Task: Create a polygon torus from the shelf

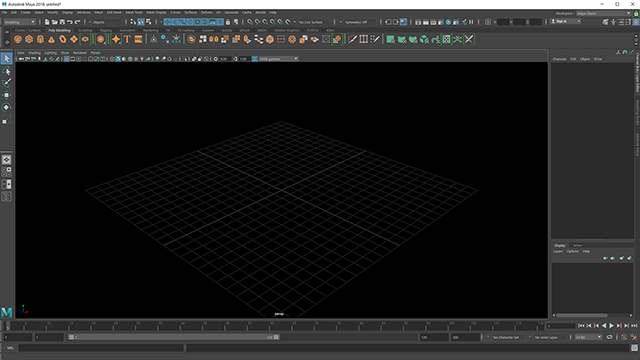Action: [62, 39]
